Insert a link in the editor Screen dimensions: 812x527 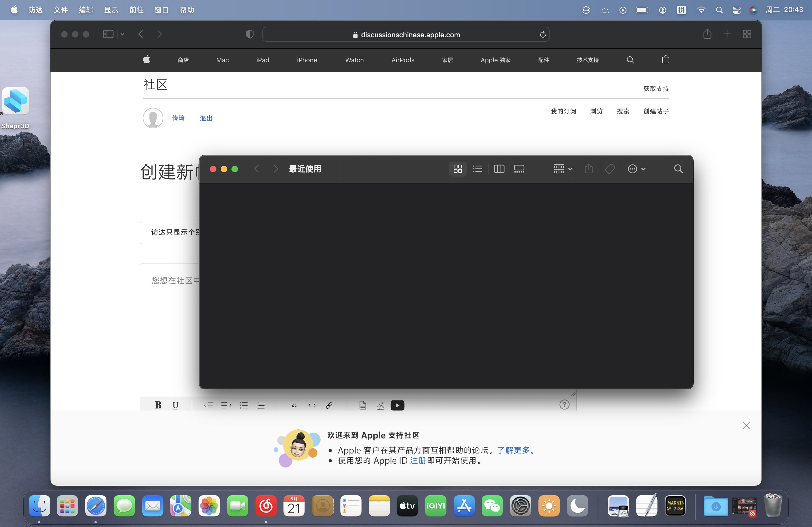329,405
